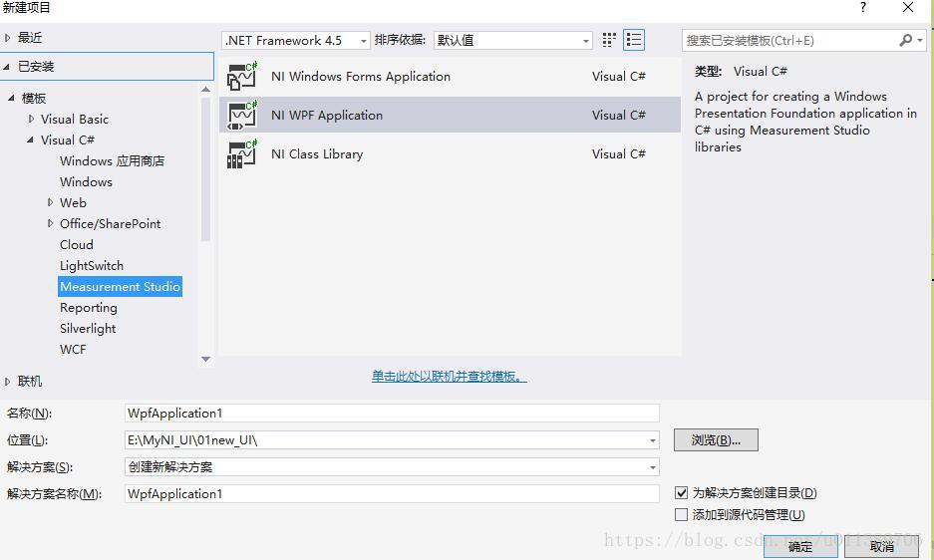Image resolution: width=934 pixels, height=560 pixels.
Task: Select LightSwitch template category
Action: pyautogui.click(x=92, y=266)
